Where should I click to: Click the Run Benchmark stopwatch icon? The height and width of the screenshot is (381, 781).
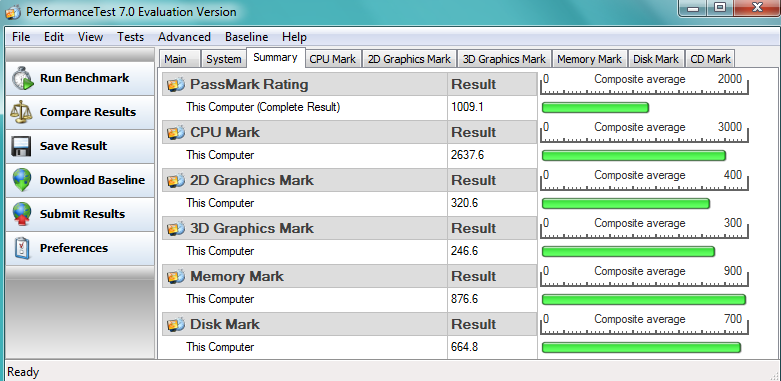pyautogui.click(x=22, y=78)
